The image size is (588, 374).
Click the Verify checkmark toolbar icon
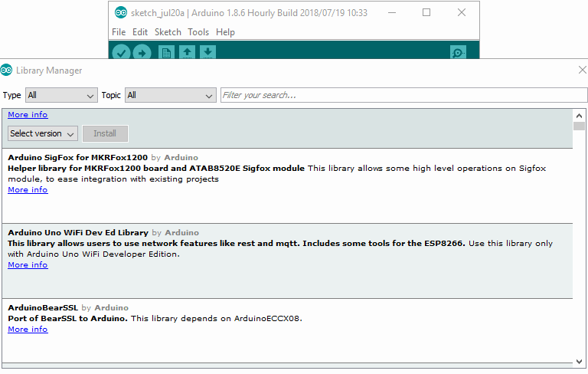pyautogui.click(x=121, y=52)
